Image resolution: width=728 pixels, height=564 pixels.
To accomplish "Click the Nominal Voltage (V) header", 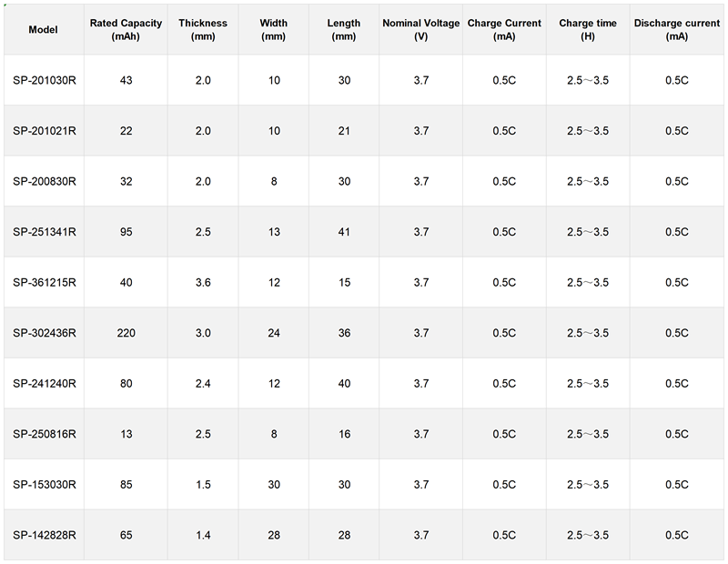I will (x=420, y=30).
